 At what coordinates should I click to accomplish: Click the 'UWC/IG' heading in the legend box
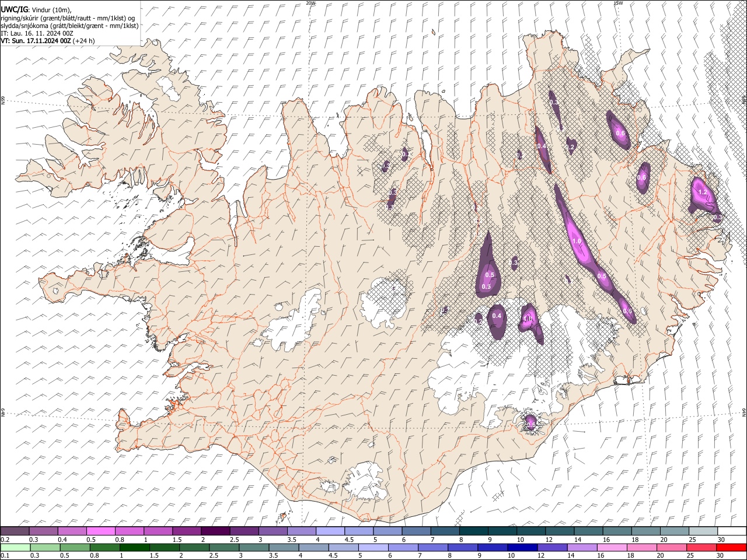[14, 10]
